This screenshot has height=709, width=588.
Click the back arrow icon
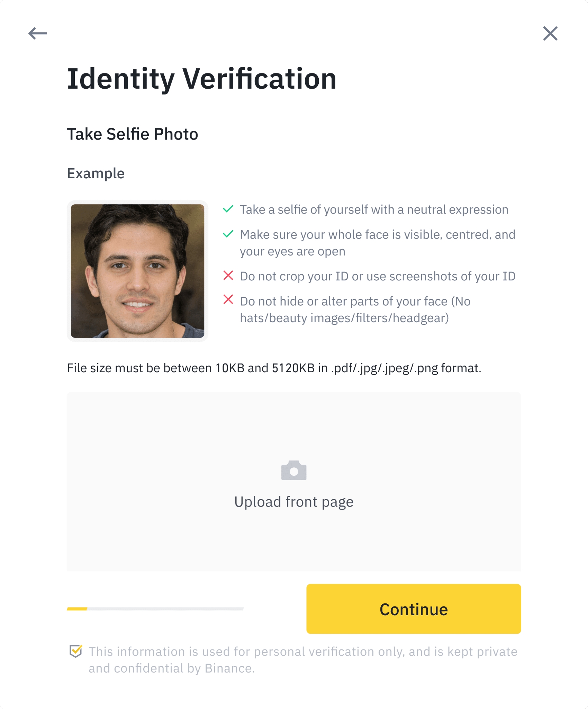click(37, 34)
